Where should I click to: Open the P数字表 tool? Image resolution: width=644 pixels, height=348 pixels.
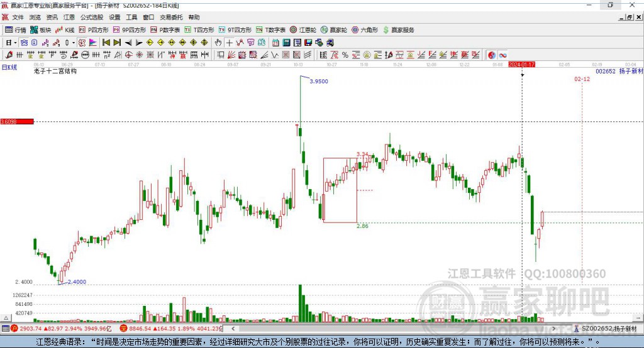point(165,30)
